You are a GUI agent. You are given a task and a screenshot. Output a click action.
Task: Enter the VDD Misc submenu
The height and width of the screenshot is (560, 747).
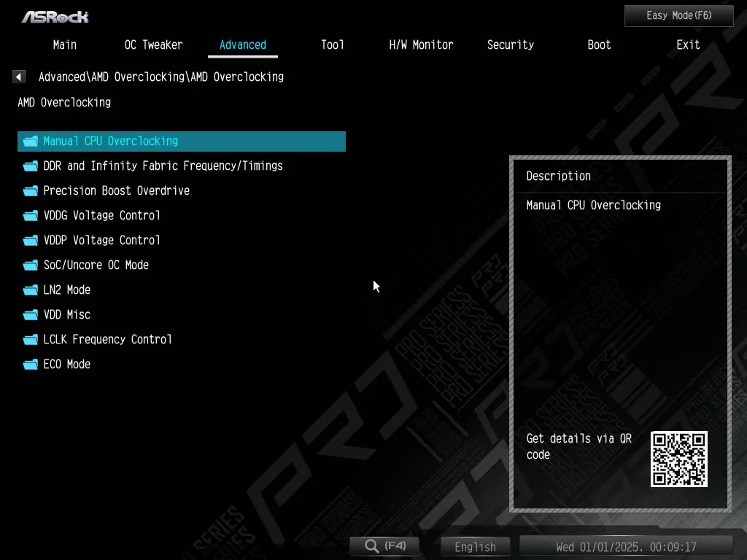pos(66,315)
